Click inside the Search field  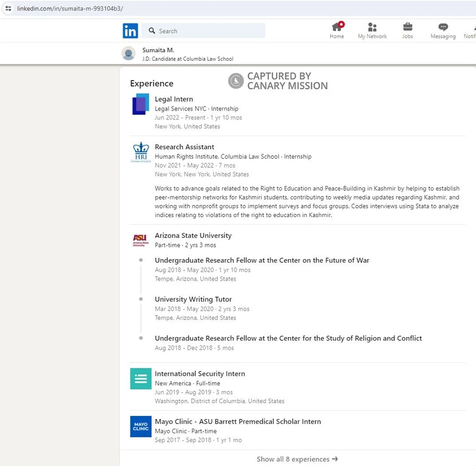(202, 30)
